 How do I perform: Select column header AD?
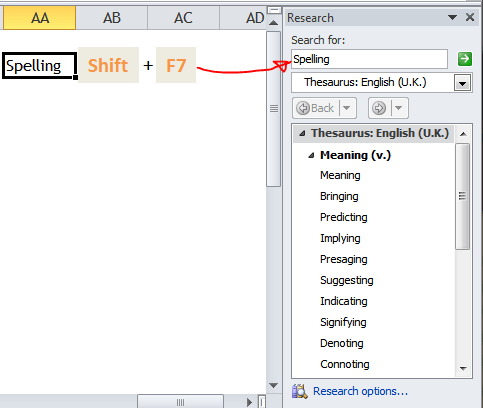point(243,18)
